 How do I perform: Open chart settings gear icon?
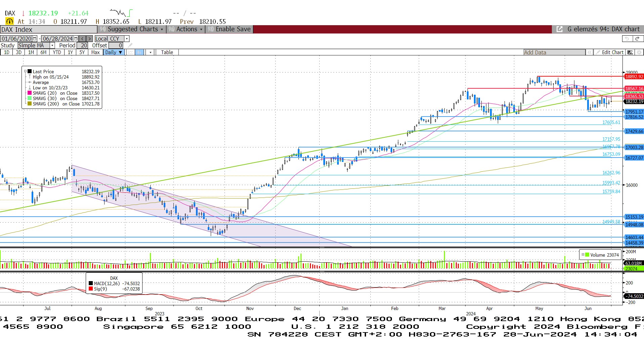coord(639,52)
